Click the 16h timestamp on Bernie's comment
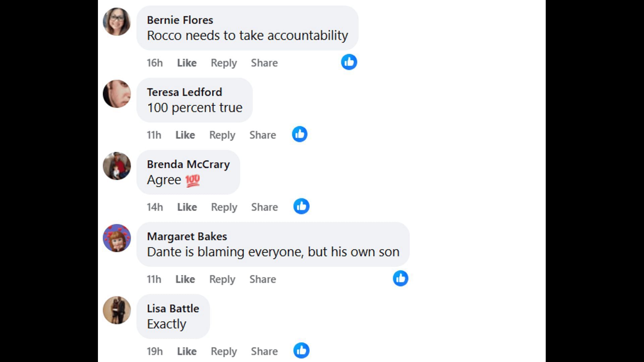This screenshot has width=644, height=362. (x=155, y=63)
